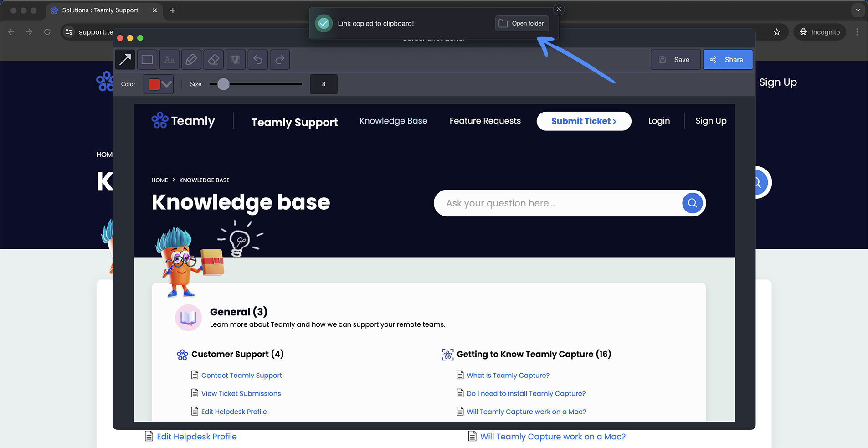Click the Submit Ticket button
This screenshot has height=448, width=868.
[584, 121]
